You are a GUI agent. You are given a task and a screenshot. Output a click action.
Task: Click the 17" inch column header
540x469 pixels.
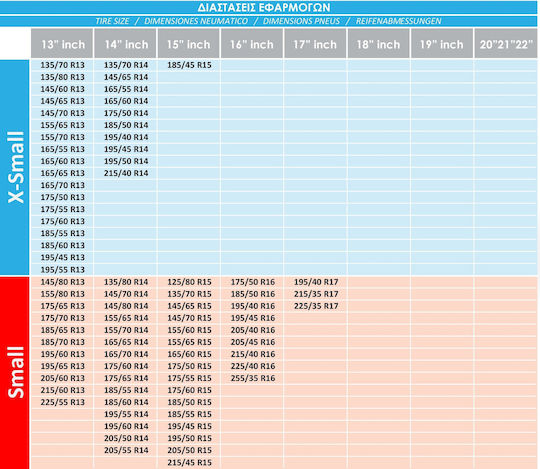click(315, 43)
